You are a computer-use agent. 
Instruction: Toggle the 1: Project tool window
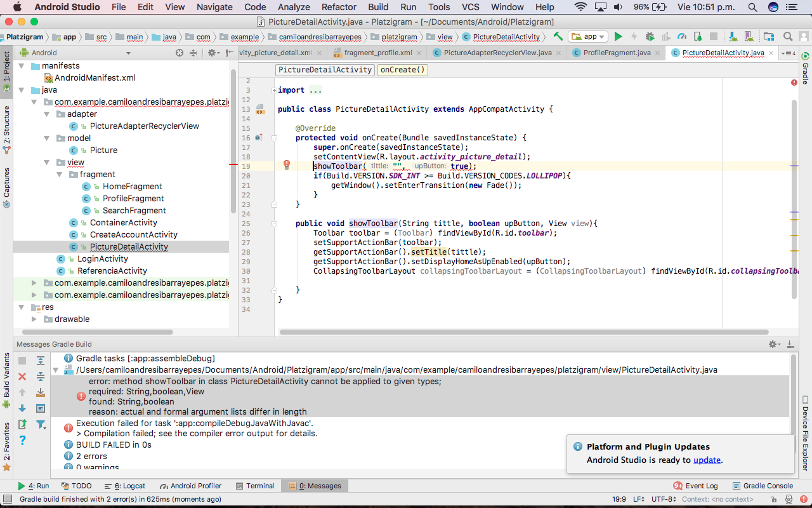(6, 70)
